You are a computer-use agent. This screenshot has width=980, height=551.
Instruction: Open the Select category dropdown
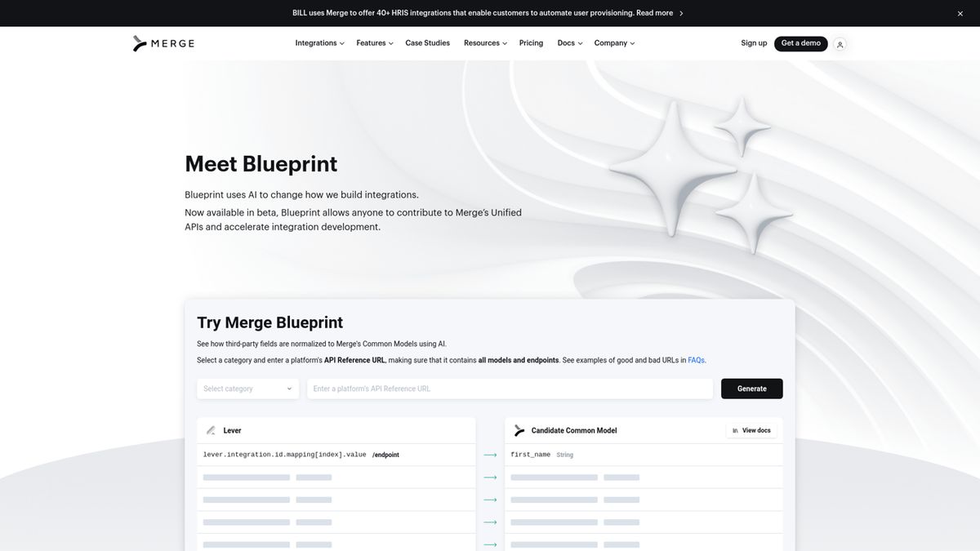pyautogui.click(x=247, y=389)
